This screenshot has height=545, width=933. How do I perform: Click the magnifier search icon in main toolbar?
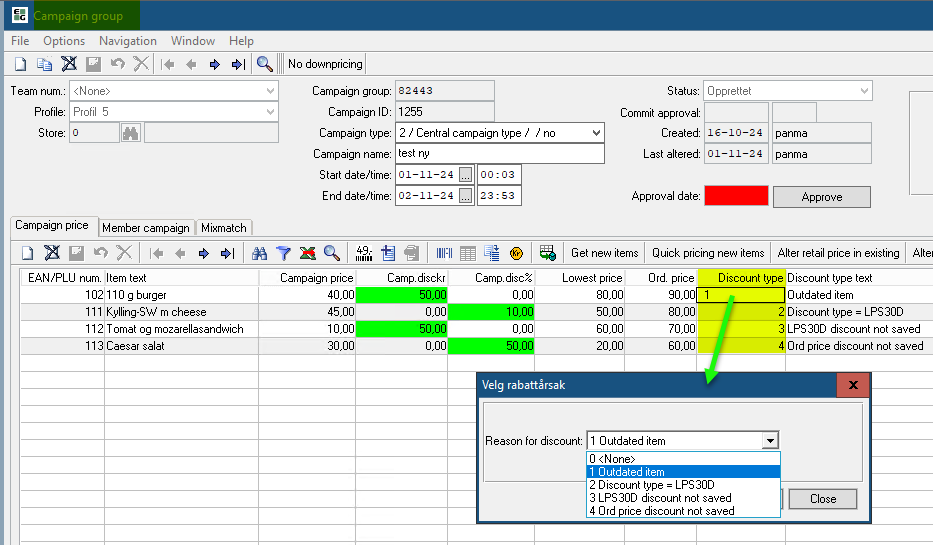[264, 64]
